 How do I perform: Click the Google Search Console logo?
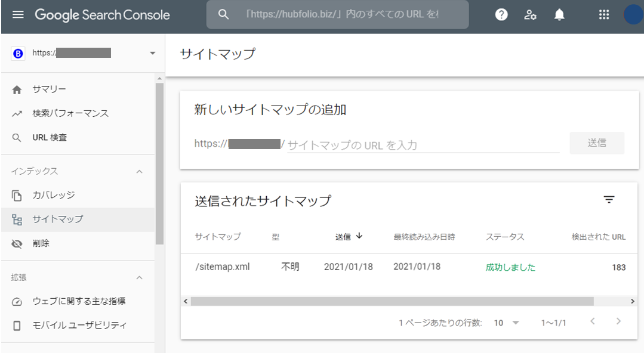point(102,15)
